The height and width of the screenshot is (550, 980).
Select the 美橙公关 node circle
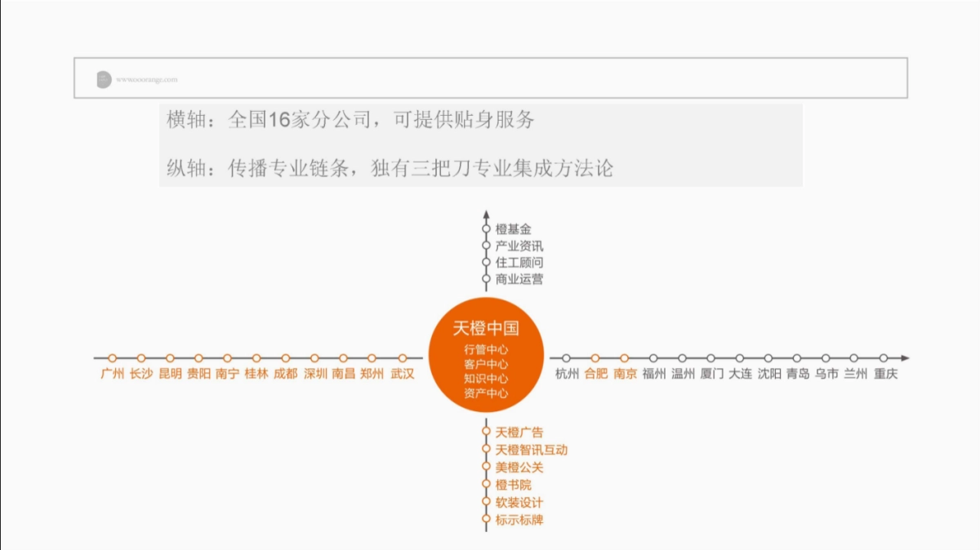point(486,467)
